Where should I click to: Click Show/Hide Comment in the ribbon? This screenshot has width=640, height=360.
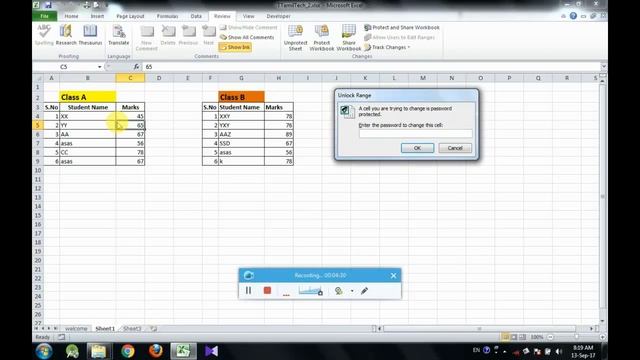click(x=249, y=27)
